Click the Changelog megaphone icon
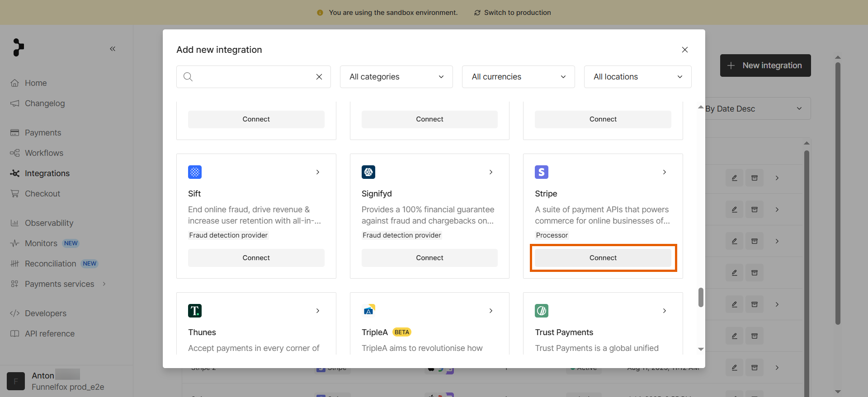The image size is (868, 397). tap(15, 103)
